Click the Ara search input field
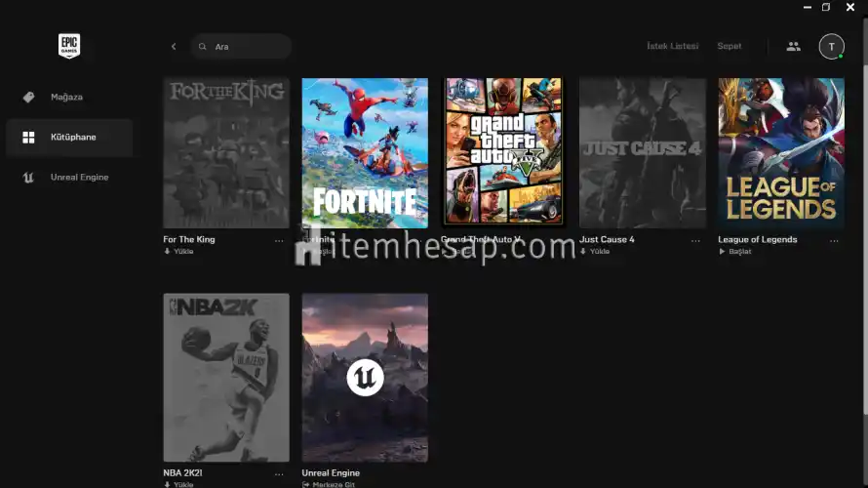 pos(249,47)
